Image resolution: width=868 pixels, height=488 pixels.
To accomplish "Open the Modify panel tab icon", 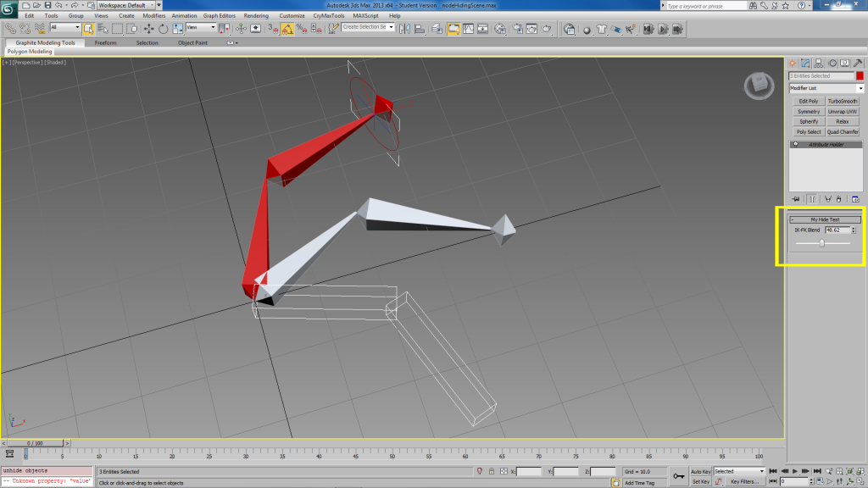I will (806, 63).
